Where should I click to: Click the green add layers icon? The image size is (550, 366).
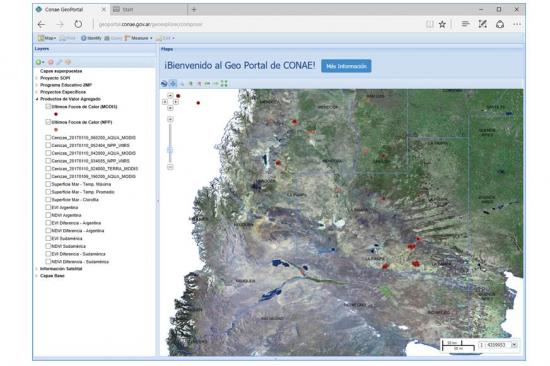(x=38, y=62)
